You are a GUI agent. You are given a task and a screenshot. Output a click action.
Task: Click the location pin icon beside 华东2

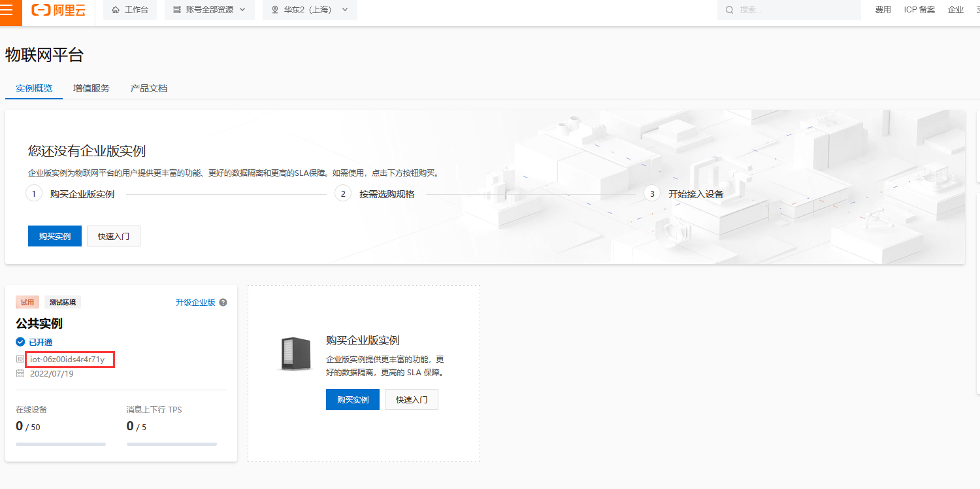point(274,10)
